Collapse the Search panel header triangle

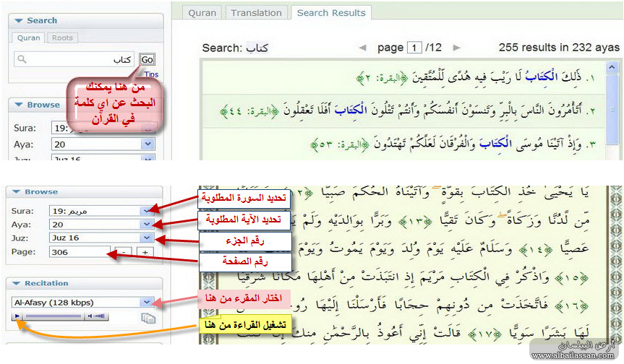point(18,21)
